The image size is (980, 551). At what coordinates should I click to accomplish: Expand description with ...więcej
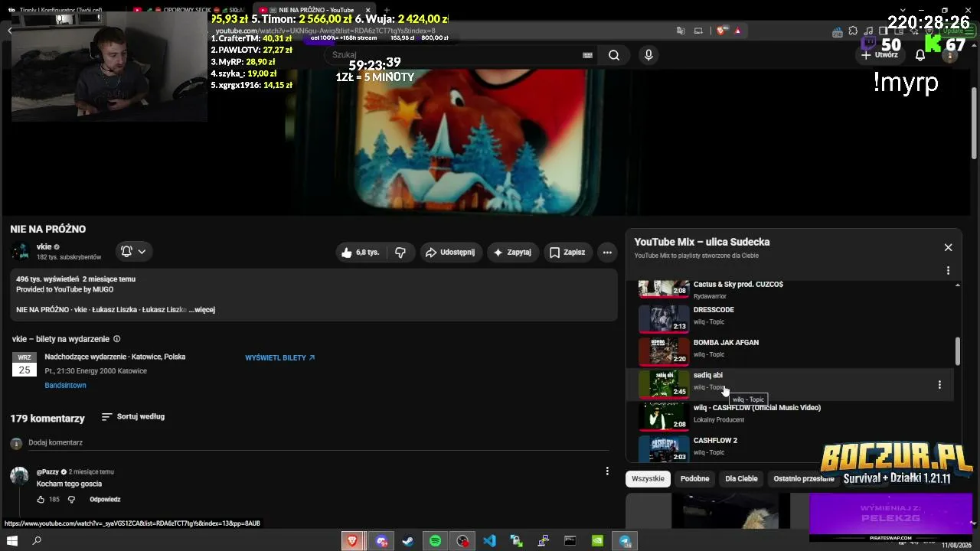[x=202, y=310]
